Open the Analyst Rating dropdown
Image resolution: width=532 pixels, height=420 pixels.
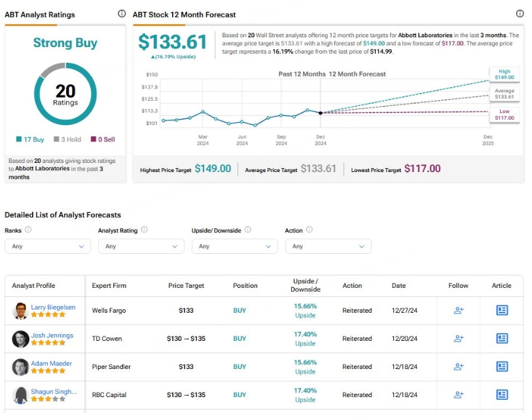point(141,246)
